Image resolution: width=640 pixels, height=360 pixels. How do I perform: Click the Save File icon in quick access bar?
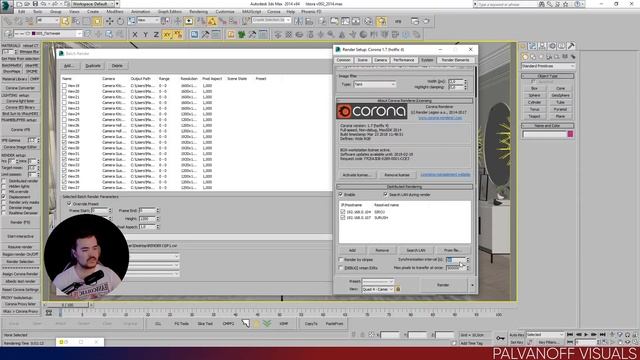(x=35, y=4)
